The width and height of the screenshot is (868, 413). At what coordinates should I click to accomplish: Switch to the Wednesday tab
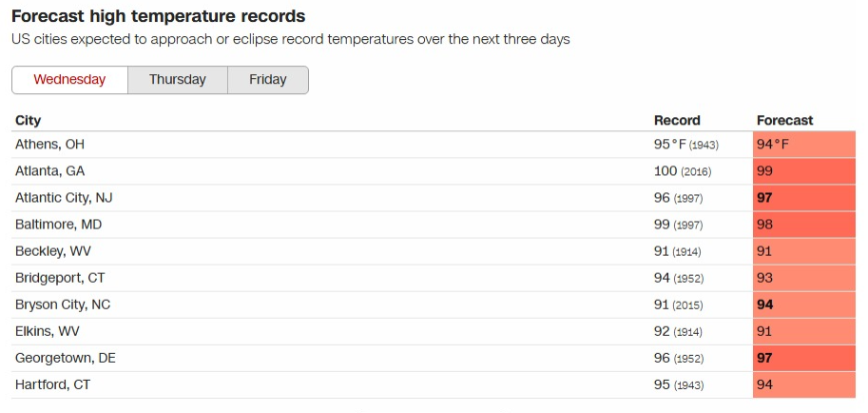(x=69, y=80)
